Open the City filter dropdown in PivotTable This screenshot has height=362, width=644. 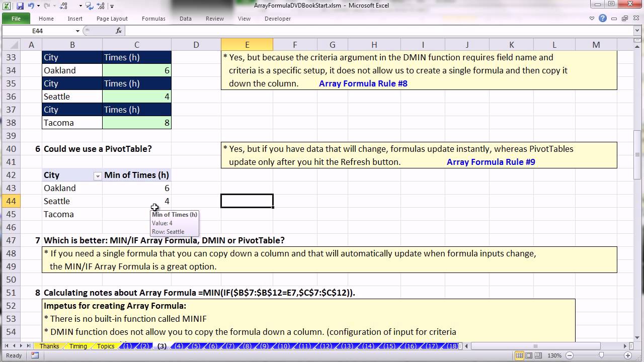(x=98, y=175)
